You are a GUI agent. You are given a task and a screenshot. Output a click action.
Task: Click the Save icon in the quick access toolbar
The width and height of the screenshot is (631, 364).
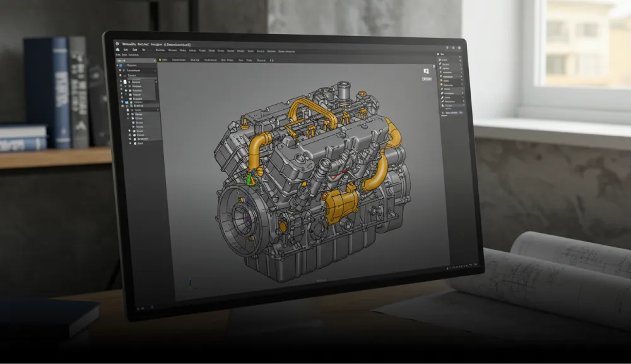point(118,50)
